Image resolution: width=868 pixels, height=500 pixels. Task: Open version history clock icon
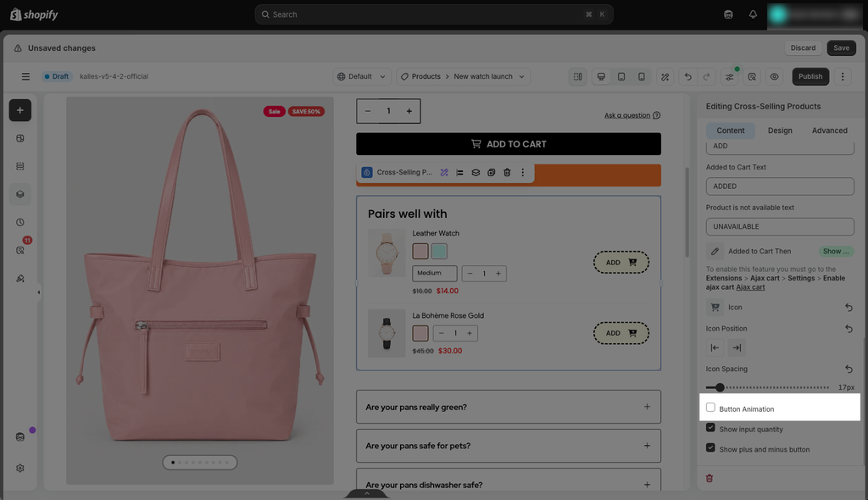click(20, 222)
